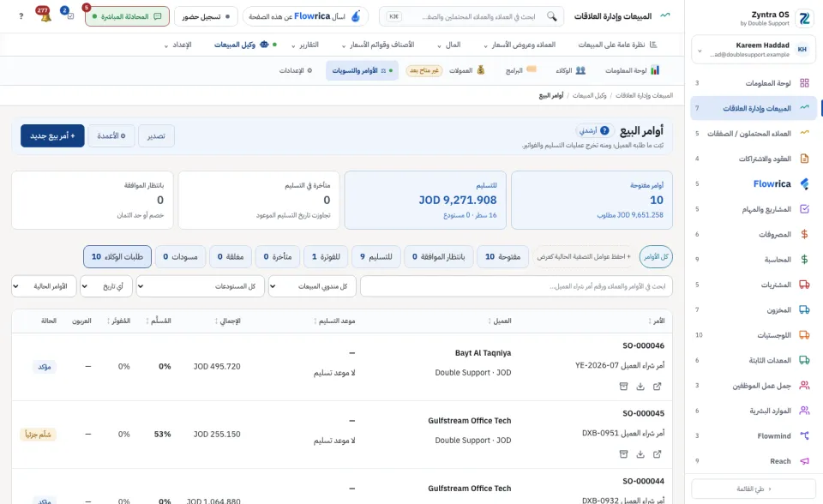
Task: Open المشاريع والمهام sidebar check icon
Action: [x=804, y=209]
